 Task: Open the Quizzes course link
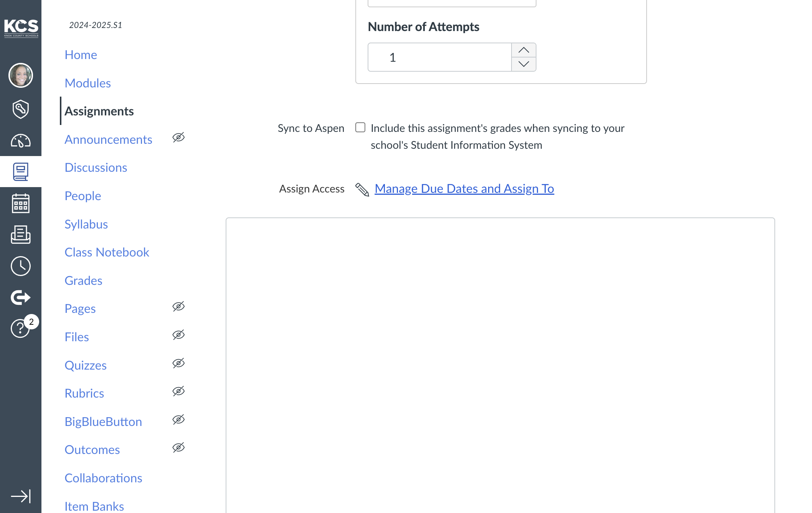coord(86,365)
